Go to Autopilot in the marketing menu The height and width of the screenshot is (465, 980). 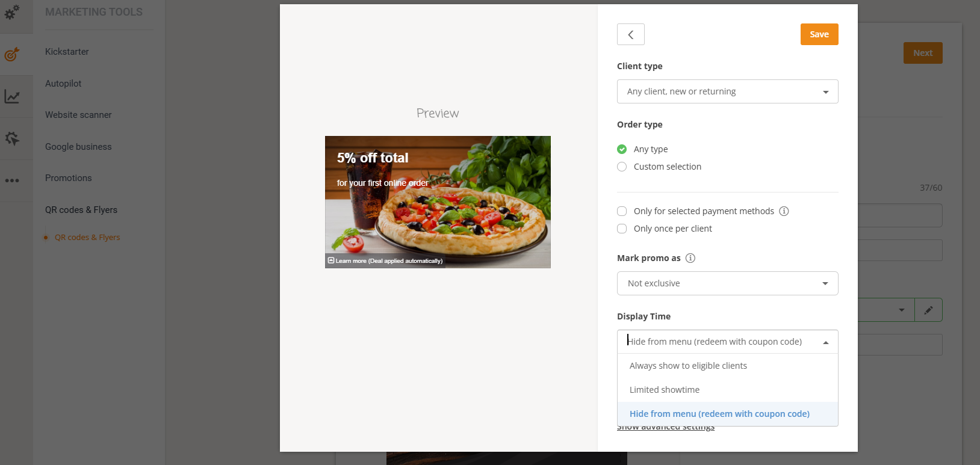tap(63, 84)
